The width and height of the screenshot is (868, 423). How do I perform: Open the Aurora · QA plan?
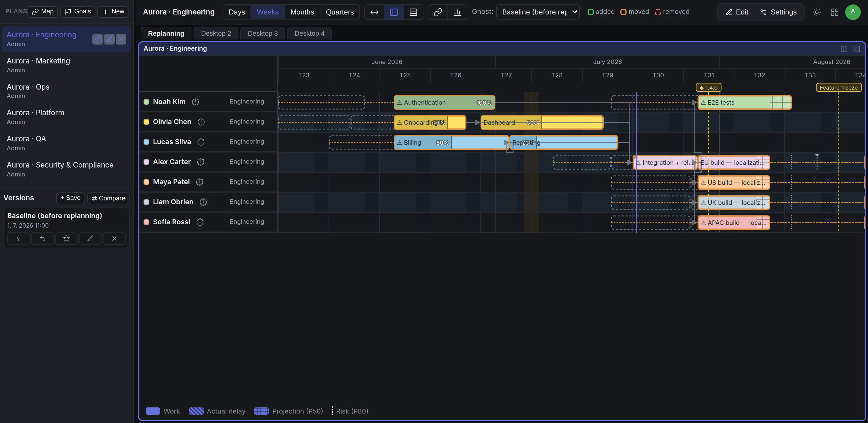(x=66, y=143)
